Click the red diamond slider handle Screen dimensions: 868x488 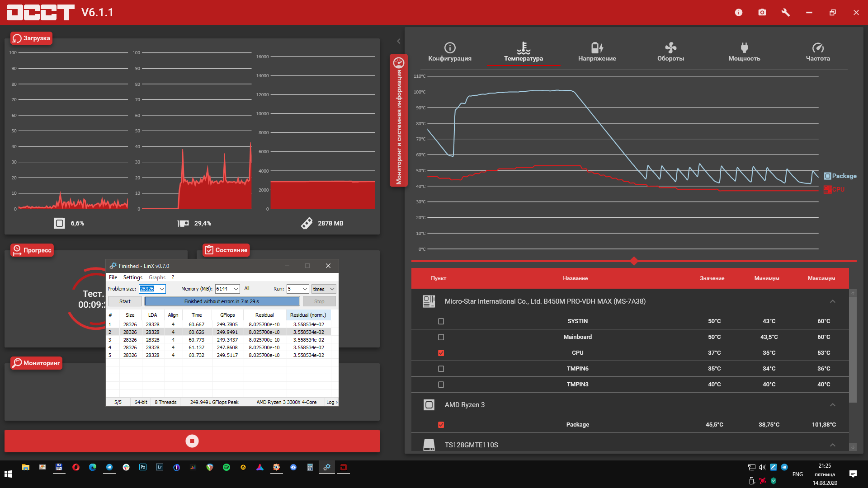tap(634, 261)
